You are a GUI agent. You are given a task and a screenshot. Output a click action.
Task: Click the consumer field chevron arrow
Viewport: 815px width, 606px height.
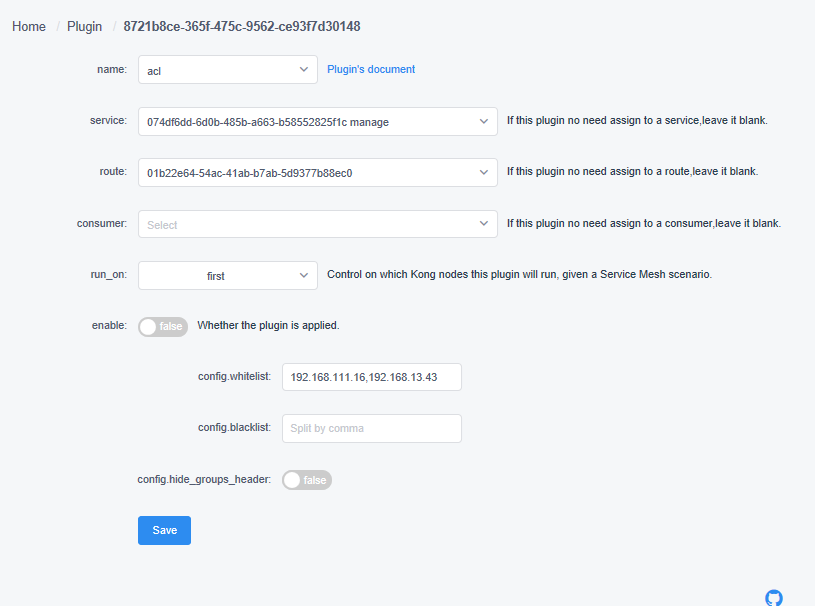pos(484,223)
